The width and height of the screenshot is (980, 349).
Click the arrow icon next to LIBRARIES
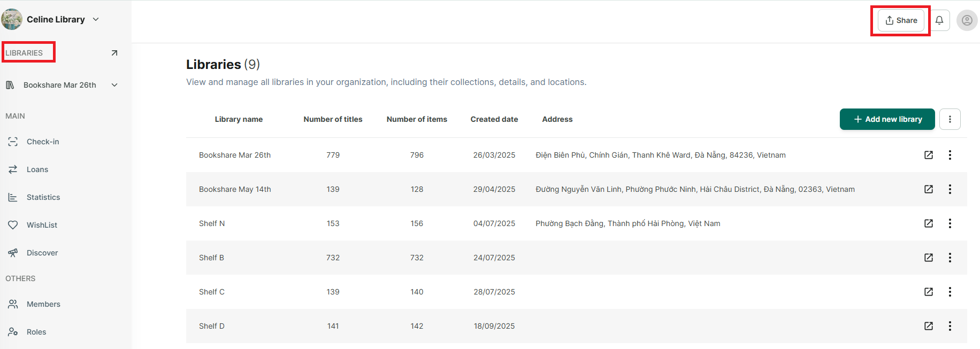click(114, 53)
